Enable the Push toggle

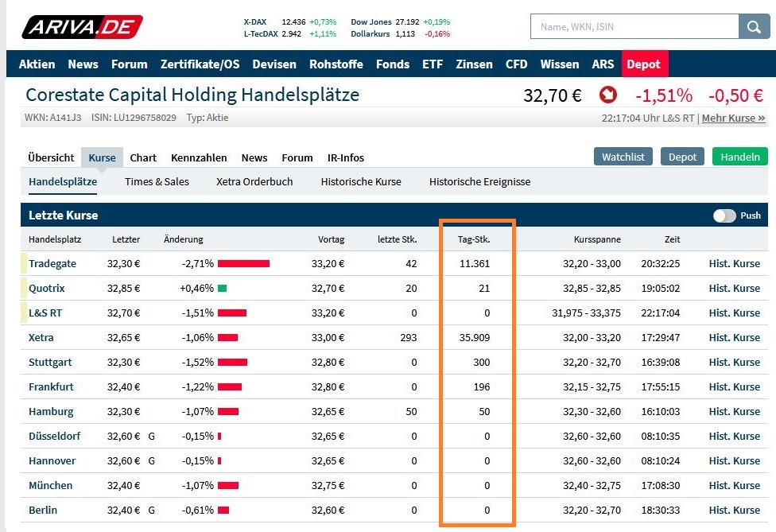tap(725, 216)
